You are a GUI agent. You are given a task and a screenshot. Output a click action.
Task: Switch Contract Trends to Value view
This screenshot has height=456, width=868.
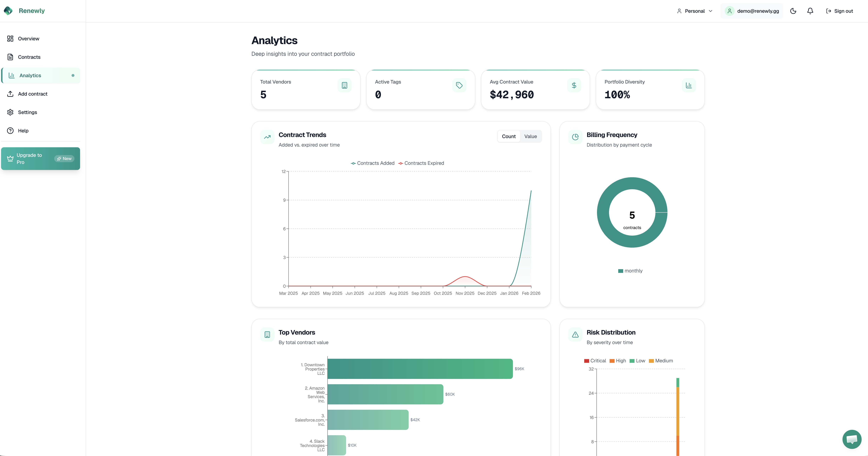pyautogui.click(x=530, y=136)
